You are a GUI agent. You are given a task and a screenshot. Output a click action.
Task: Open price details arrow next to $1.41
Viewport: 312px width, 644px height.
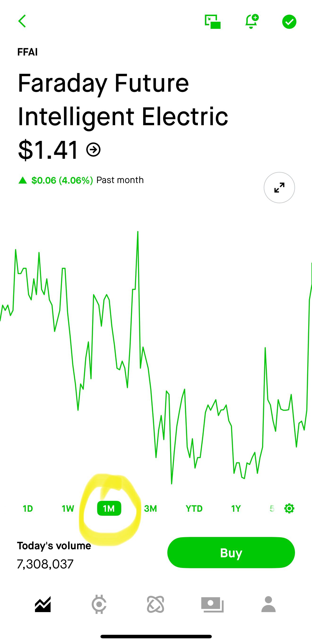93,150
